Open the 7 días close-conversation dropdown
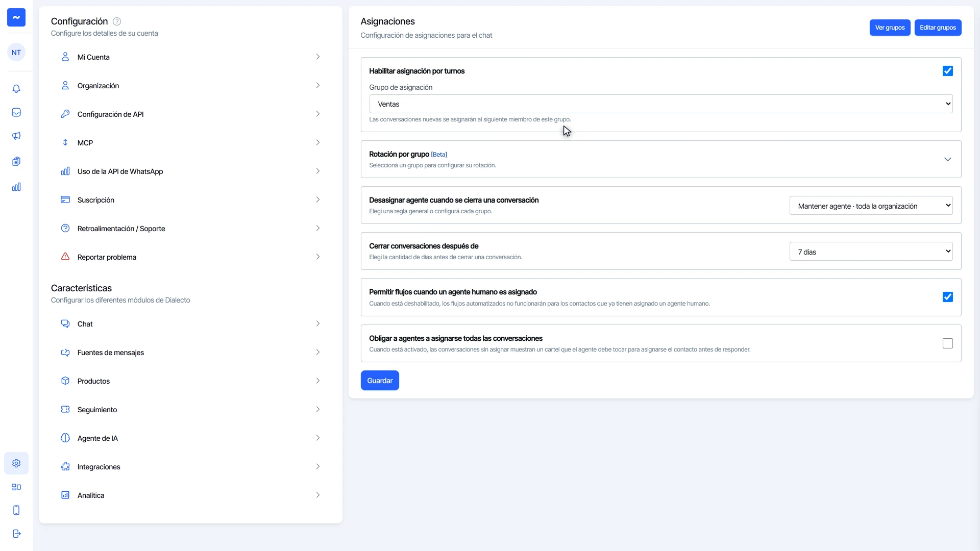The image size is (980, 551). (871, 252)
